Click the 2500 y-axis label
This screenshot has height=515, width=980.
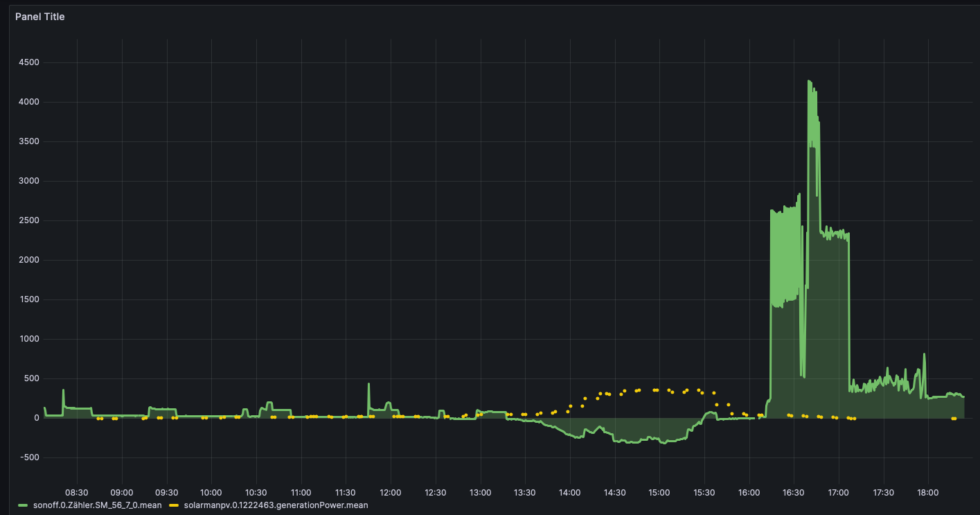tap(30, 220)
